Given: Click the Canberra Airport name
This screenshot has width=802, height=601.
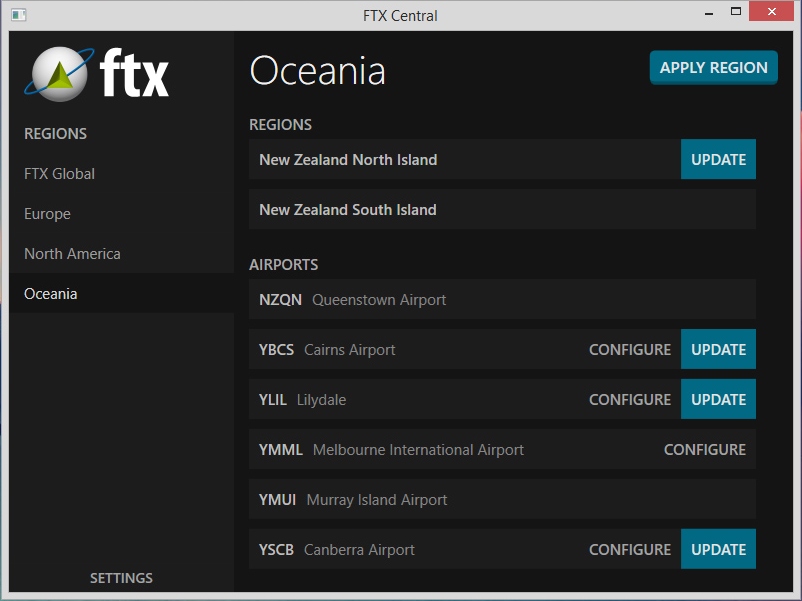Looking at the screenshot, I should pyautogui.click(x=359, y=550).
